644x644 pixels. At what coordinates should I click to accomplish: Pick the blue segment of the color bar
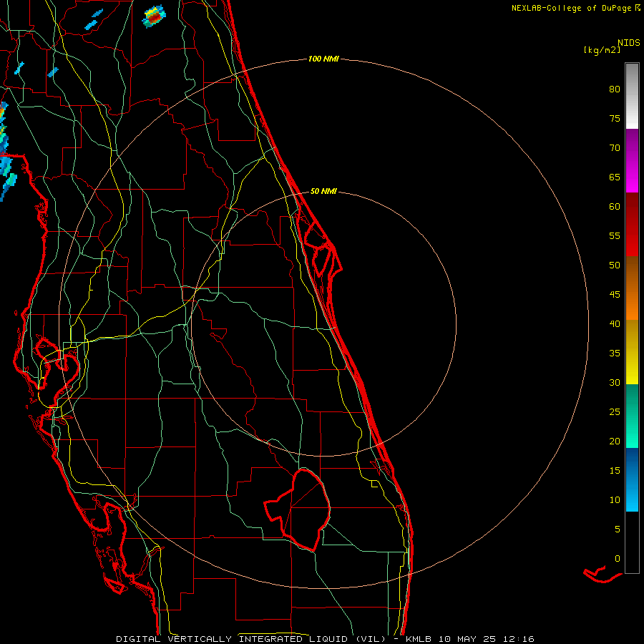coord(632,479)
